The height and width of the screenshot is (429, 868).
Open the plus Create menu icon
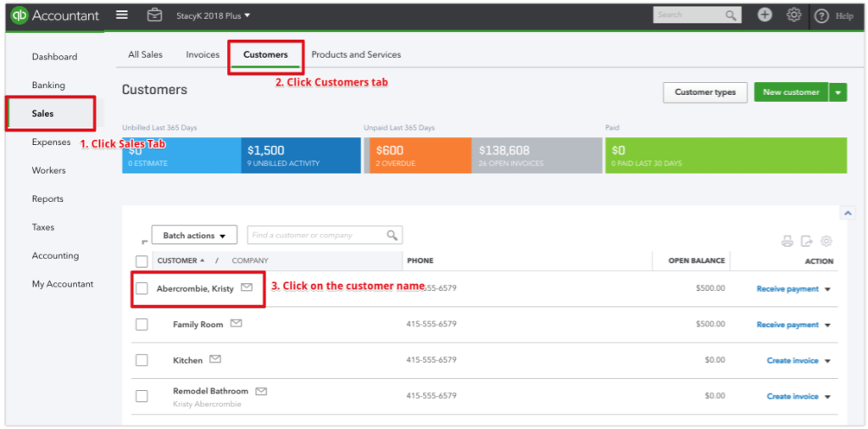click(x=765, y=15)
